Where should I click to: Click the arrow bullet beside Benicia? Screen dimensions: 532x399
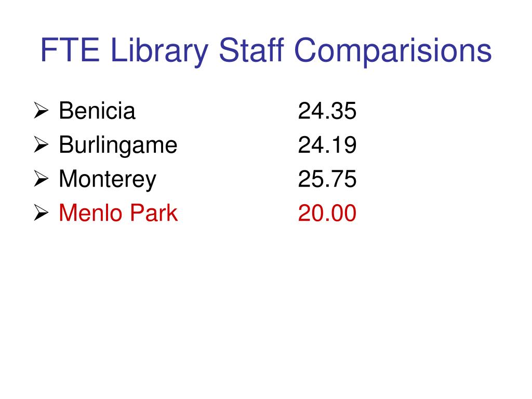pyautogui.click(x=42, y=111)
